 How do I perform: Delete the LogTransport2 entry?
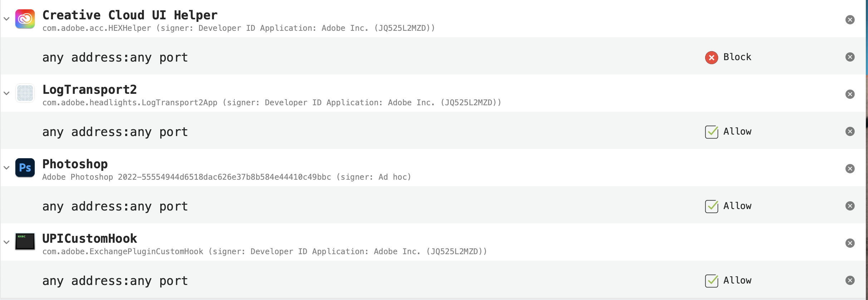coord(850,94)
